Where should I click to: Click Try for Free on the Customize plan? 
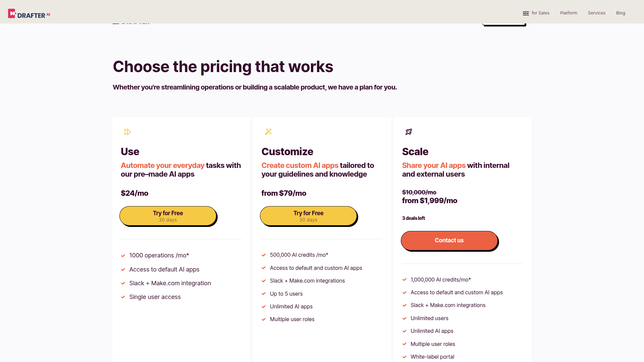point(308,216)
